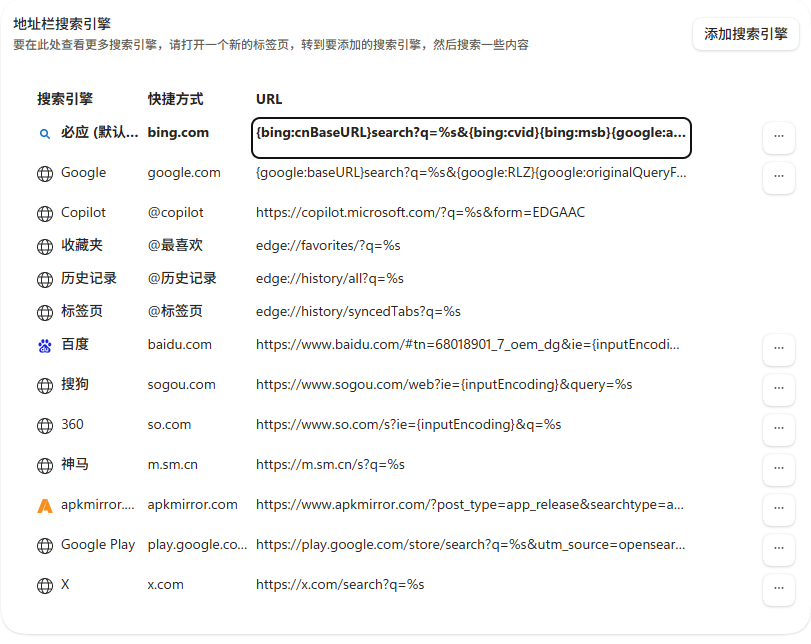Image resolution: width=811 pixels, height=644 pixels.
Task: Click the https://m.sm.cn/s URL
Action: 330,465
